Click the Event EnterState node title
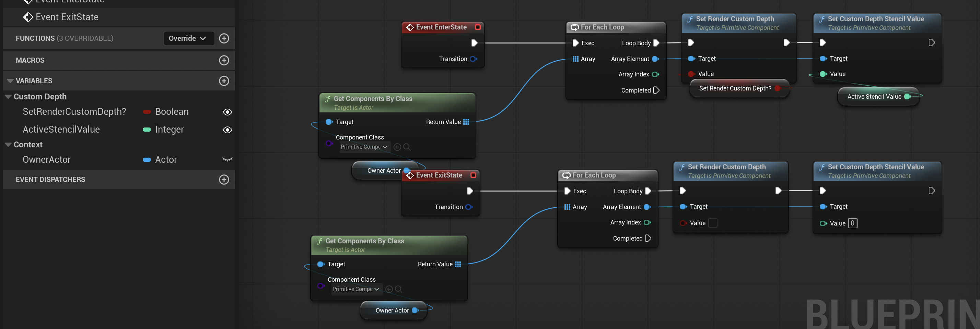The image size is (980, 329). click(x=441, y=27)
